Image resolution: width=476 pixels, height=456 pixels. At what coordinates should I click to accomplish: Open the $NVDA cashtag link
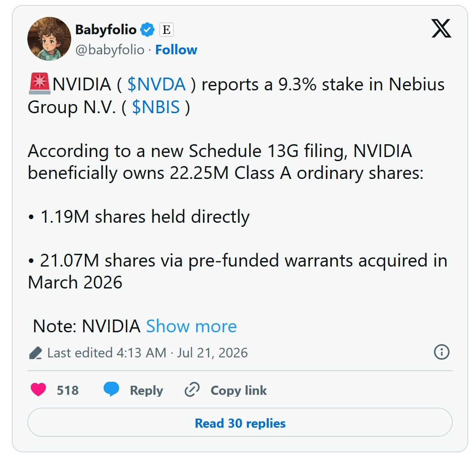click(x=157, y=84)
